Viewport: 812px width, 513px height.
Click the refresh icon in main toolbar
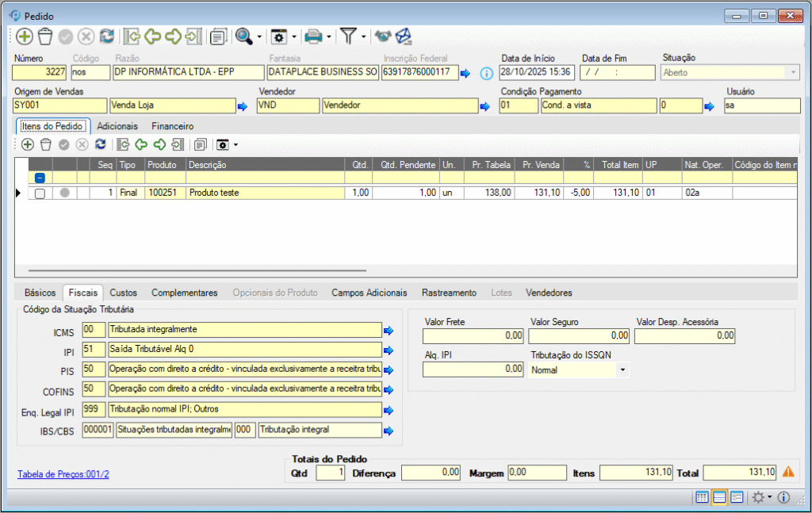107,36
